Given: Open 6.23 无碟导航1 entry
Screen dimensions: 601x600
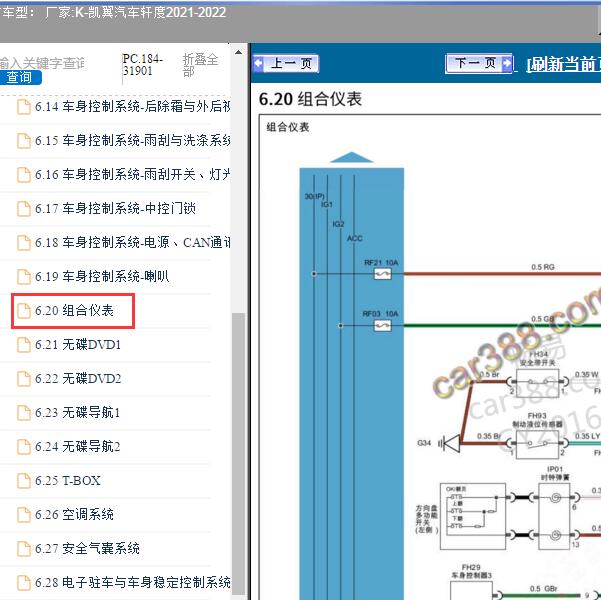Looking at the screenshot, I should (x=77, y=413).
